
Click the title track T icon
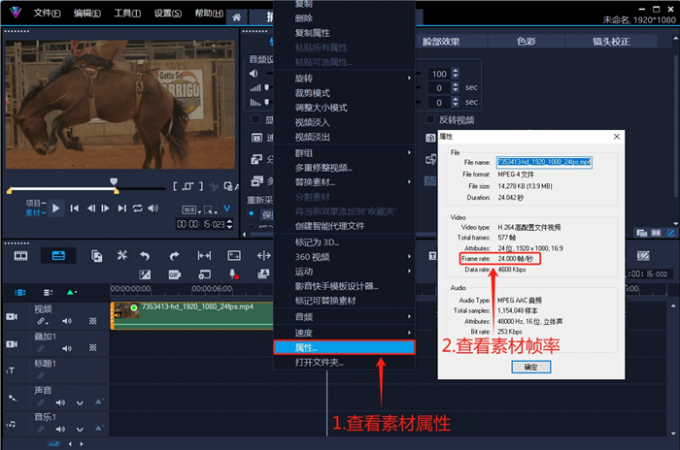[x=11, y=370]
